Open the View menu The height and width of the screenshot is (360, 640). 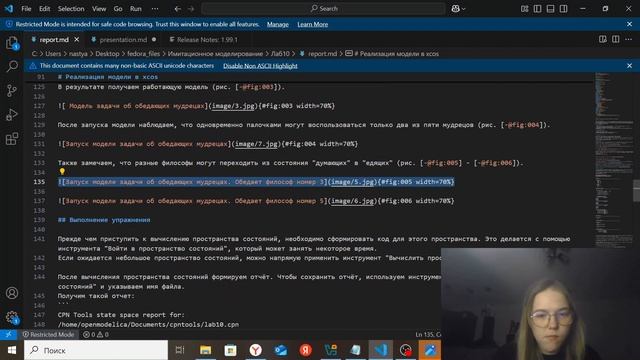pyautogui.click(x=99, y=9)
